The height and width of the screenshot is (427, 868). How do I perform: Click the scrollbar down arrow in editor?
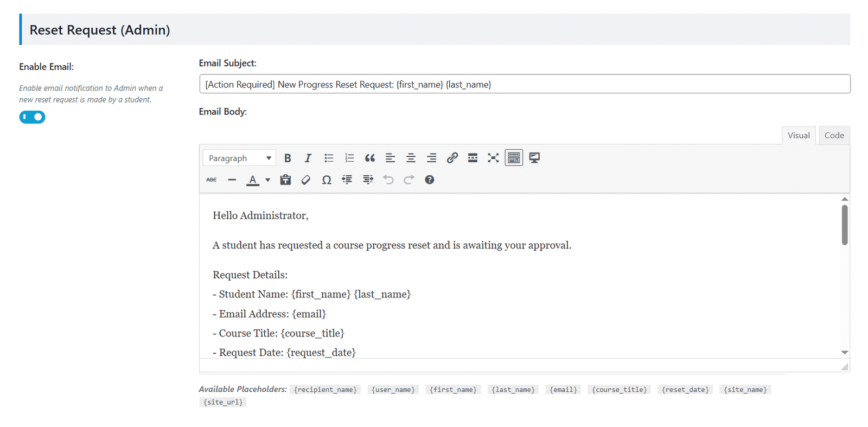[x=845, y=353]
